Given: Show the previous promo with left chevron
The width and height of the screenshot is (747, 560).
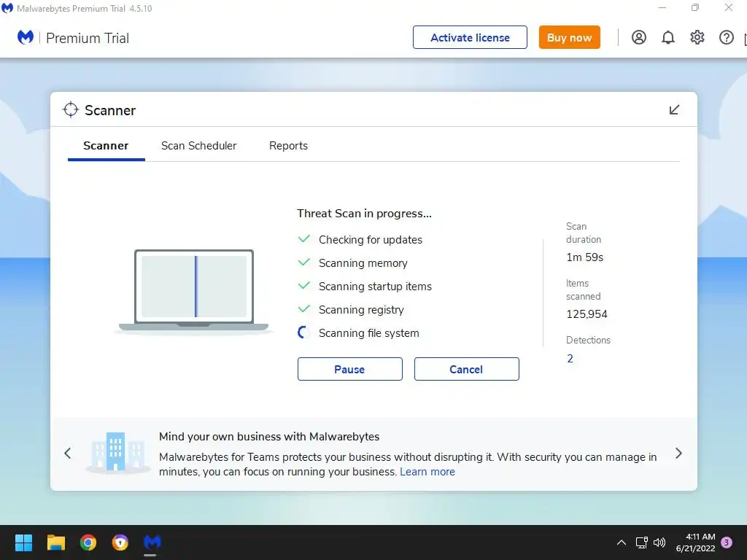Looking at the screenshot, I should tap(68, 454).
